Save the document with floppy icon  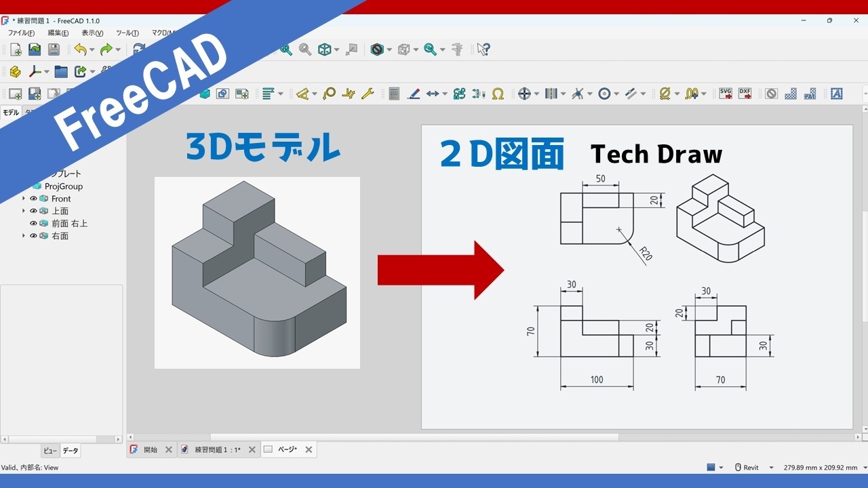click(54, 49)
